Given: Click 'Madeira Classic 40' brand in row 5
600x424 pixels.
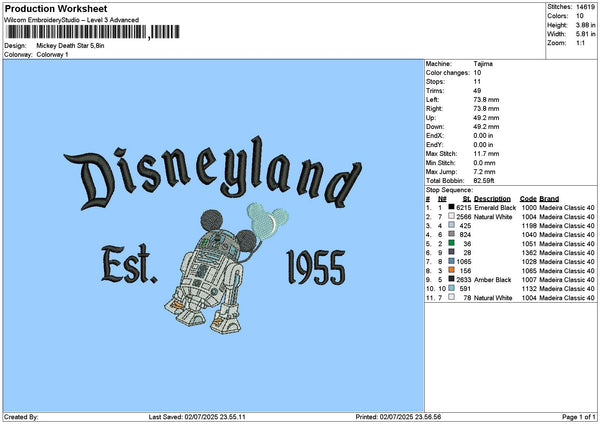Looking at the screenshot, I should click(x=567, y=244).
